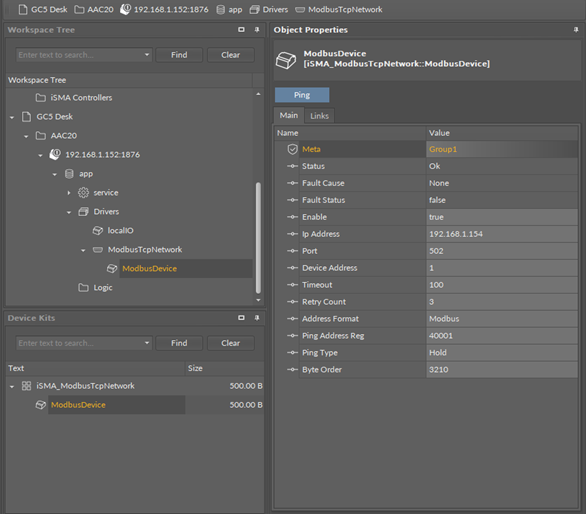
Task: Expand the service tree node
Action: (69, 193)
